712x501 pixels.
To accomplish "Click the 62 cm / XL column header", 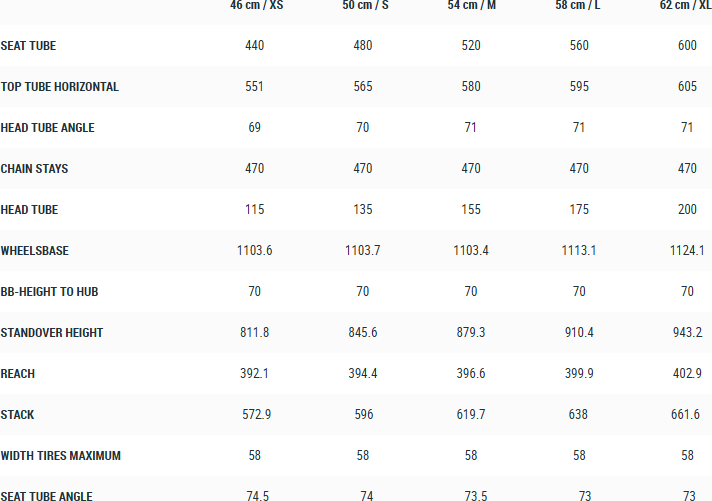I will (x=686, y=5).
